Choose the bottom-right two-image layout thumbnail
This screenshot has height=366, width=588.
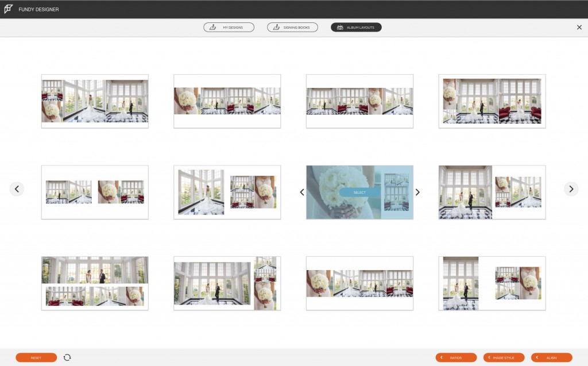point(492,282)
